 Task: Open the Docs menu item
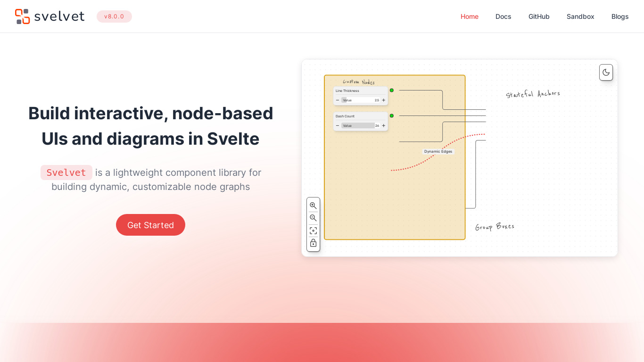click(503, 16)
